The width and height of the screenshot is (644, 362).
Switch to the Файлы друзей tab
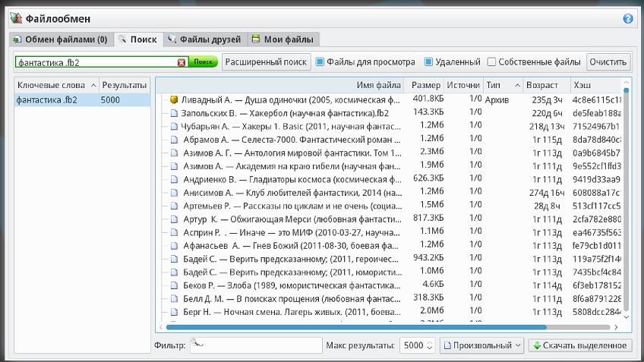pos(204,39)
